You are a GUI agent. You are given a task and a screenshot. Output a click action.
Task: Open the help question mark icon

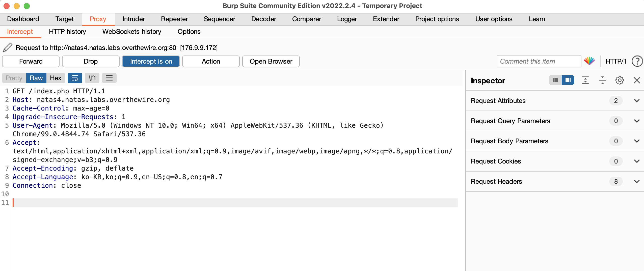tap(637, 61)
